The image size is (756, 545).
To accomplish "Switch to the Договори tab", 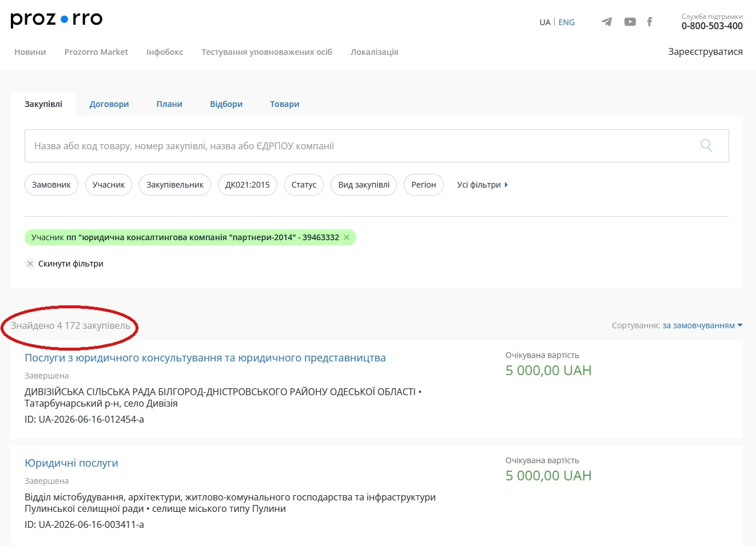I will (109, 104).
